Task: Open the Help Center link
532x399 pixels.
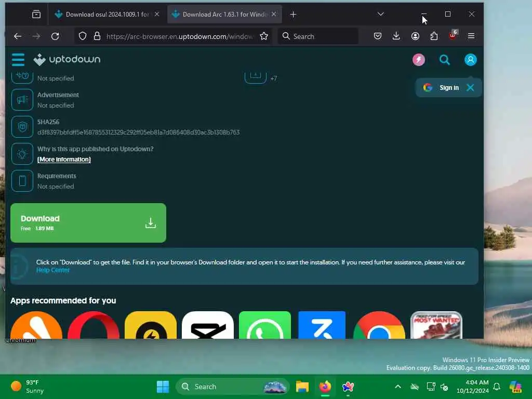Action: point(53,270)
